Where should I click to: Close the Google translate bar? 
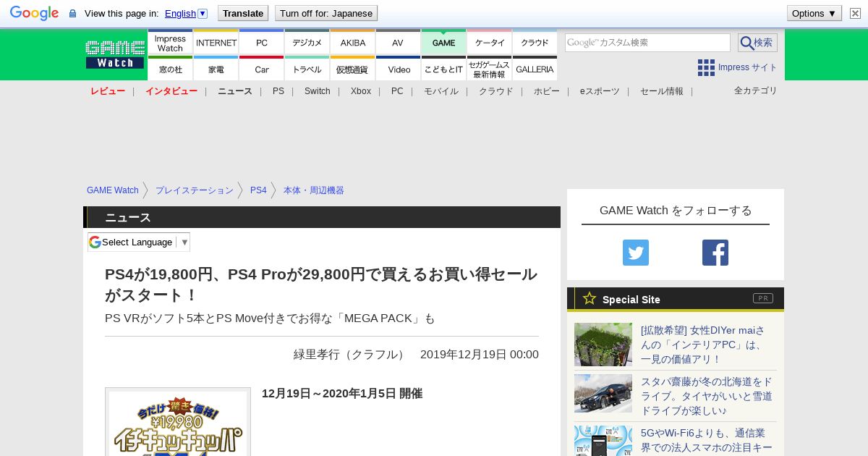(855, 13)
